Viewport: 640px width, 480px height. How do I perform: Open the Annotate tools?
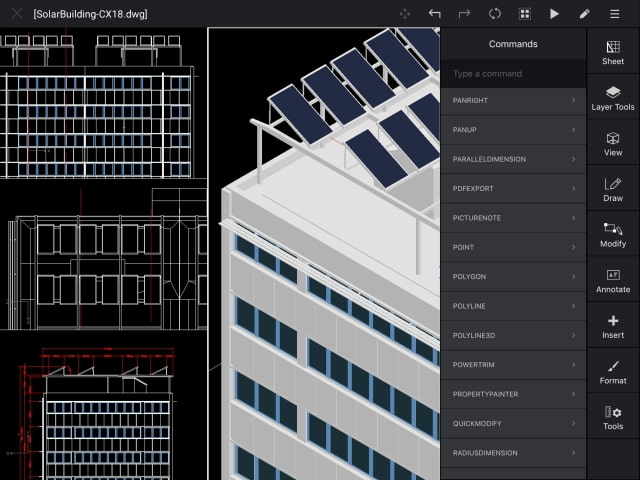tap(613, 281)
